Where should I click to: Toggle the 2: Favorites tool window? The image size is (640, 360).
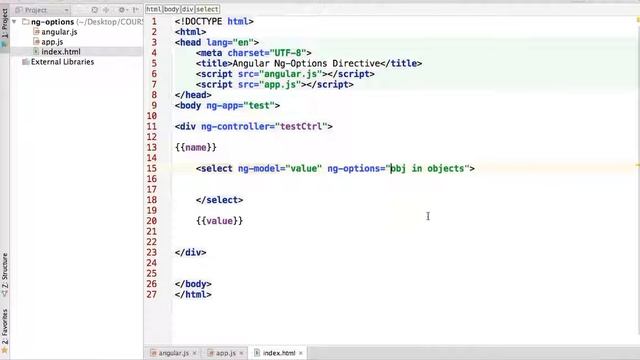4,327
